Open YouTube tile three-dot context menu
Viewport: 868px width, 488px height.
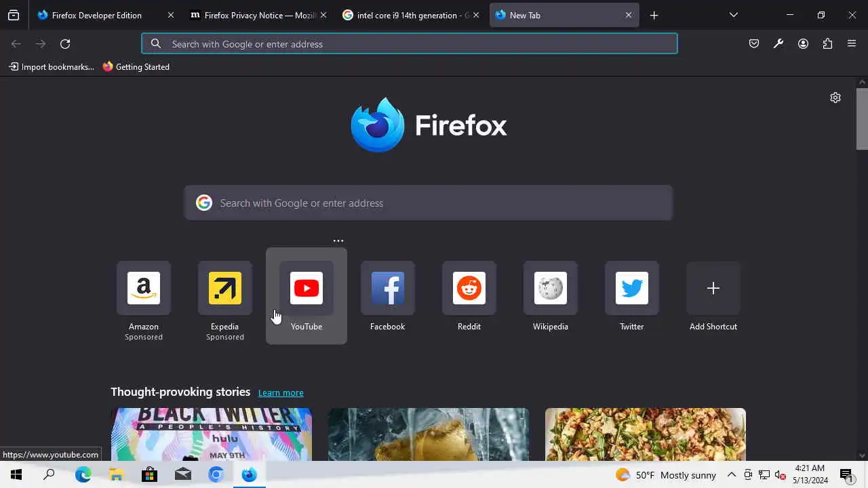click(338, 241)
